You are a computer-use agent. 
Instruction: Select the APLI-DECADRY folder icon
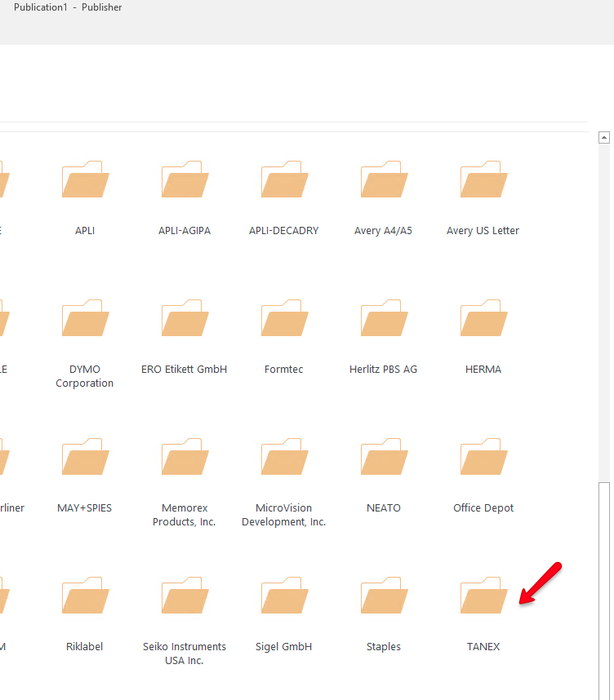point(284,180)
